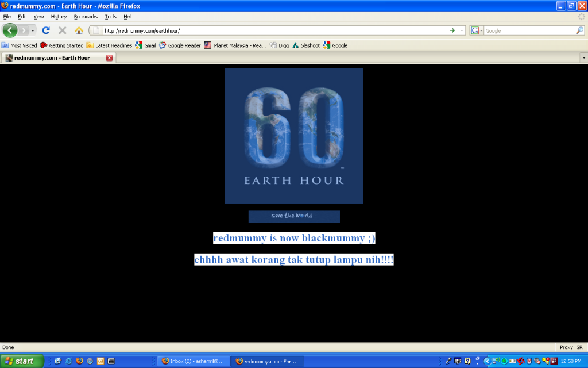588x368 pixels.
Task: Click the search magnifier icon
Action: 579,31
